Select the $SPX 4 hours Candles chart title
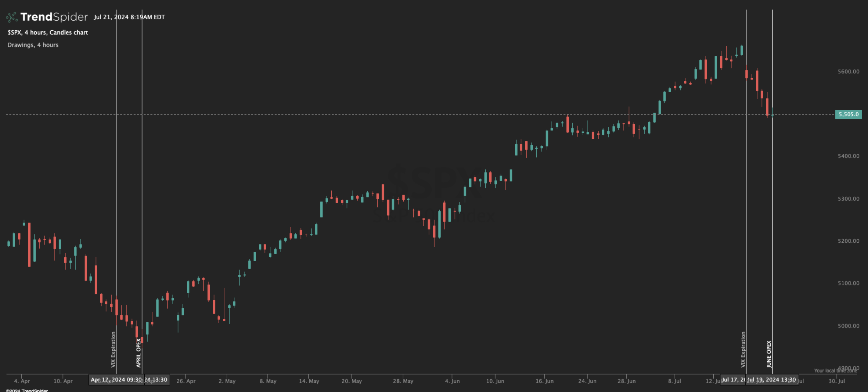868x392 pixels. 48,32
